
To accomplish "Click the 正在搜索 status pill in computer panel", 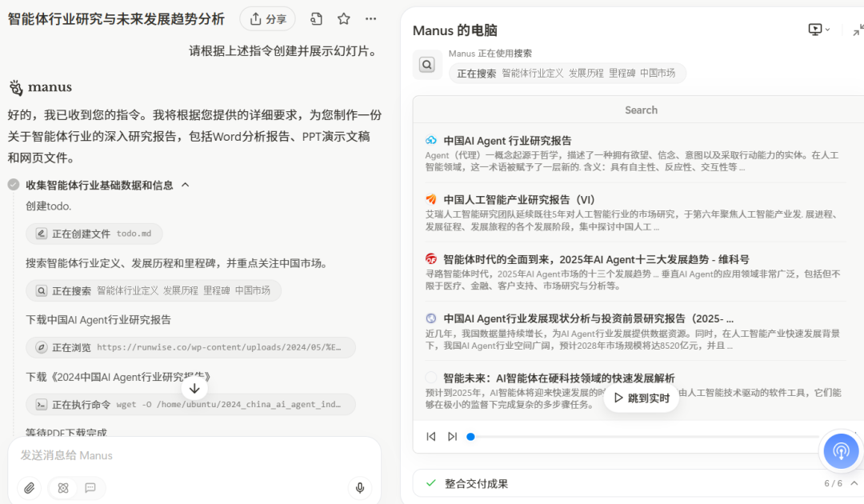I will click(567, 74).
